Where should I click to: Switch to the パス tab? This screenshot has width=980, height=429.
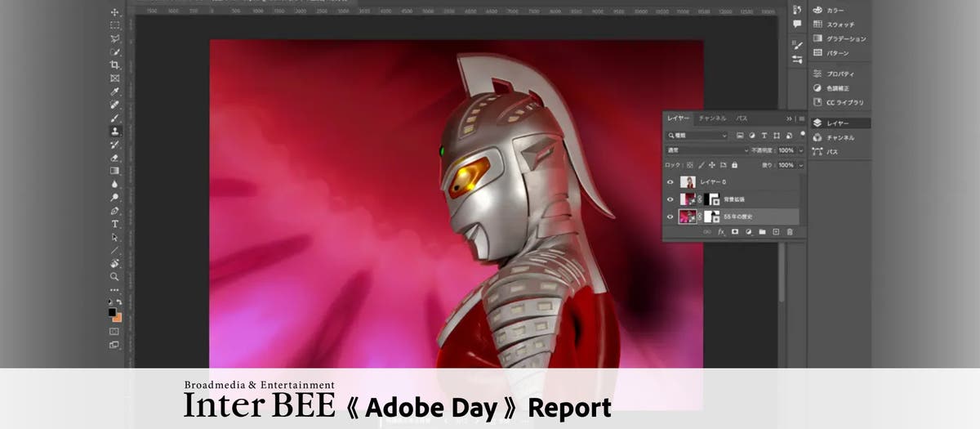pos(742,118)
